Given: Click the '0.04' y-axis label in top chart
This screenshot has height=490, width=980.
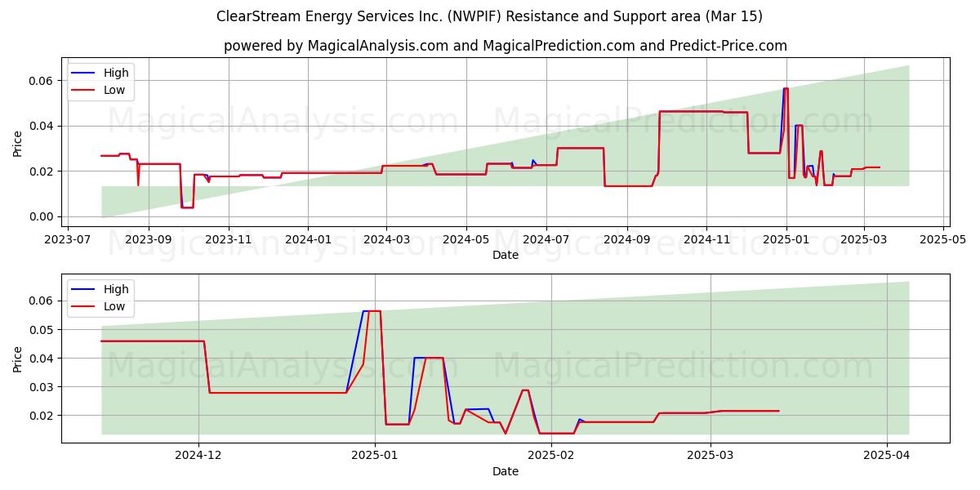Looking at the screenshot, I should click(x=42, y=126).
